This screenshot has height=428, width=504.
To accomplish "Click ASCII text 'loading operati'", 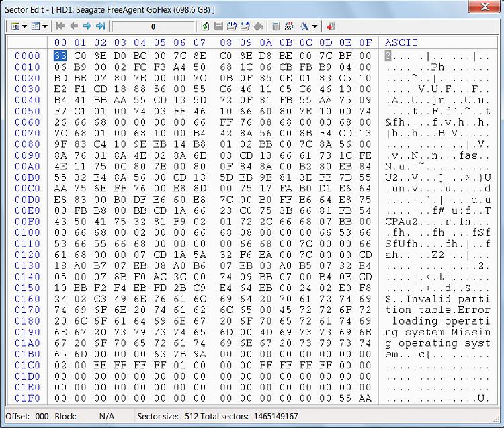I will tap(441, 321).
